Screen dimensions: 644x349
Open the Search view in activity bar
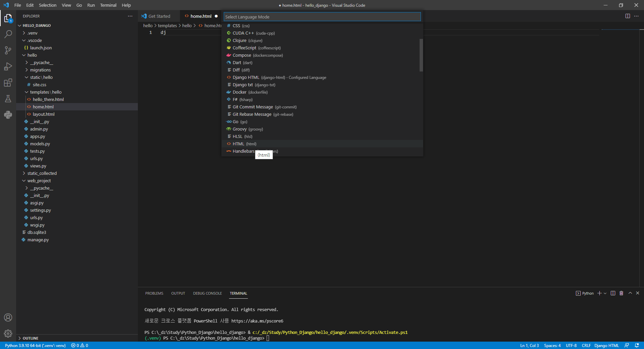click(x=8, y=34)
